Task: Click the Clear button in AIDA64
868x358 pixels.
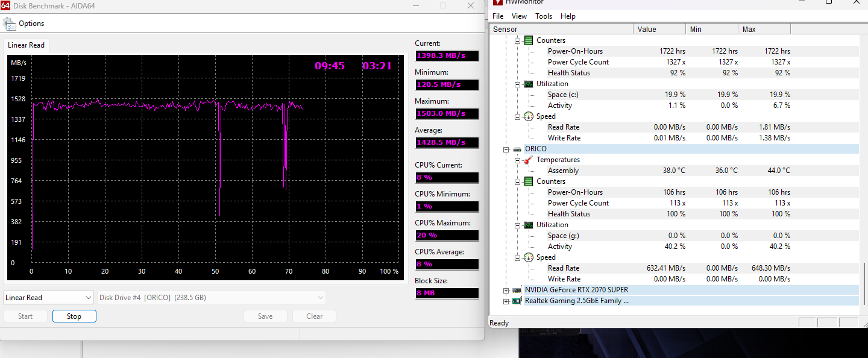Action: 315,316
